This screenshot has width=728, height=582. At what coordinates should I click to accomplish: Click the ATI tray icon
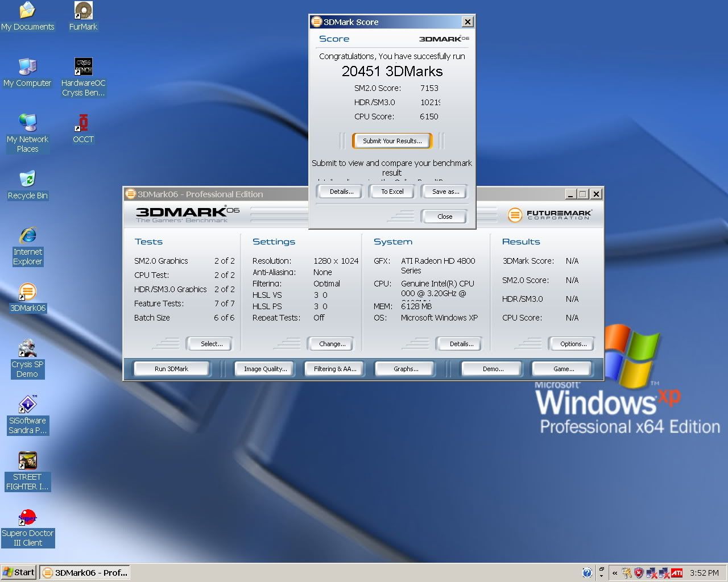(x=677, y=573)
